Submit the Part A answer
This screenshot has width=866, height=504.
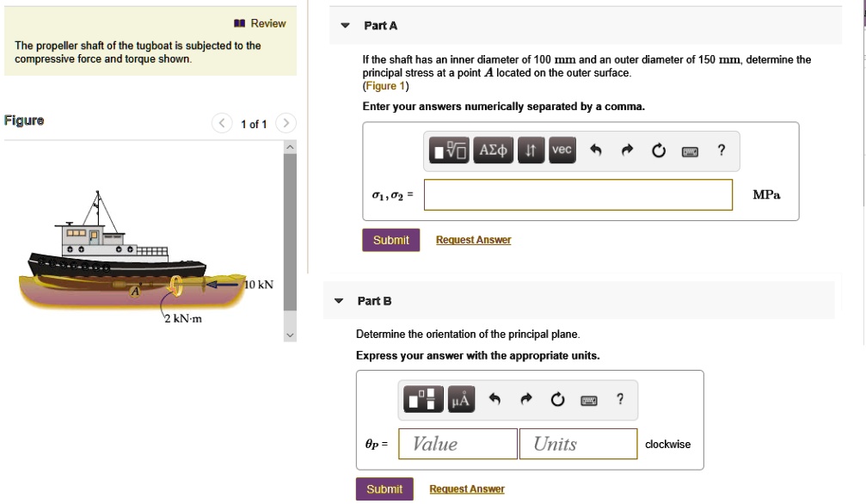[390, 240]
